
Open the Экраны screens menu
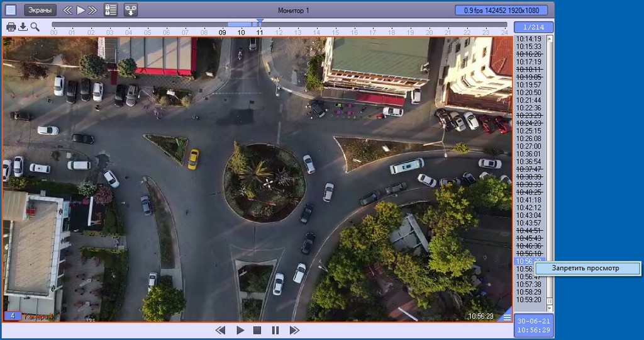40,10
